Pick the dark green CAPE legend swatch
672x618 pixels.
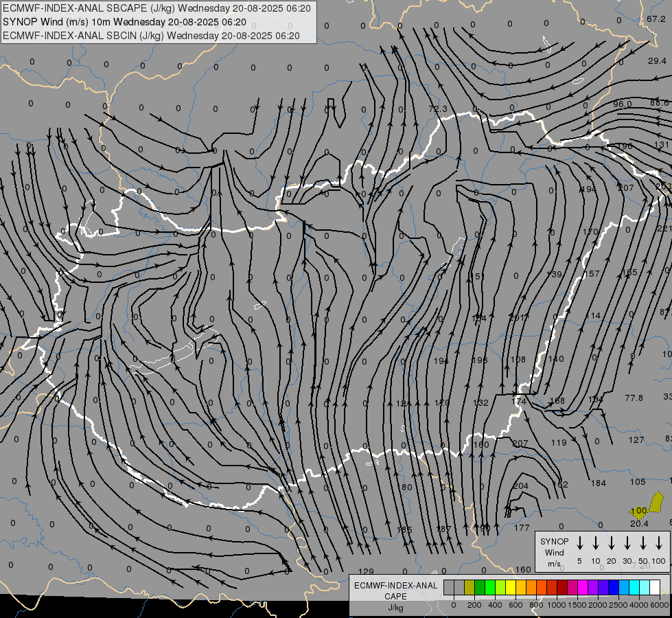[x=480, y=588]
